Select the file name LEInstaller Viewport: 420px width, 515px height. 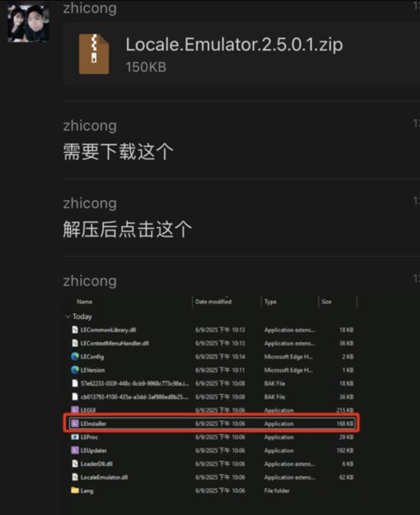pos(94,424)
